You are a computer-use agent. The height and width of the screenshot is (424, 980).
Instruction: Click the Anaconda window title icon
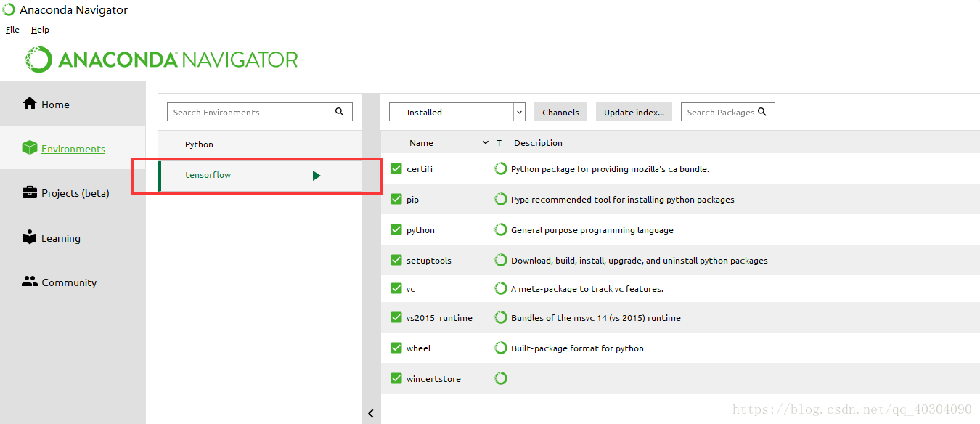9,9
